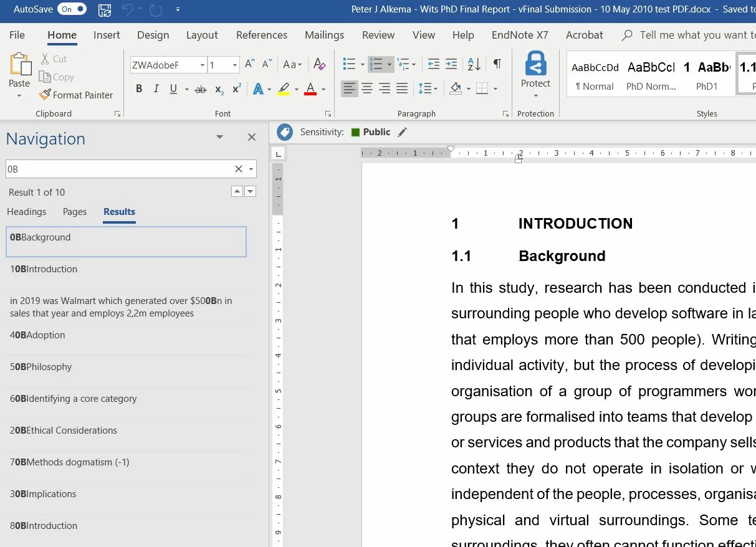Toggle the AutoSave switch
This screenshot has height=547, width=756.
pyautogui.click(x=72, y=9)
